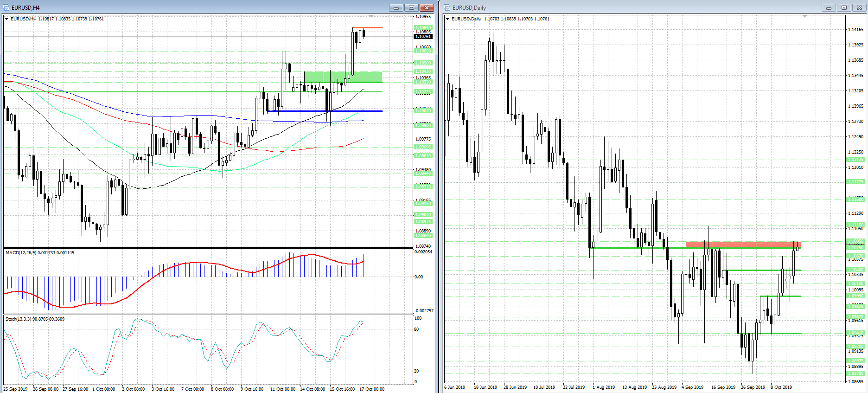
Task: Select the red resistance rectangle on Daily chart
Action: (x=743, y=244)
